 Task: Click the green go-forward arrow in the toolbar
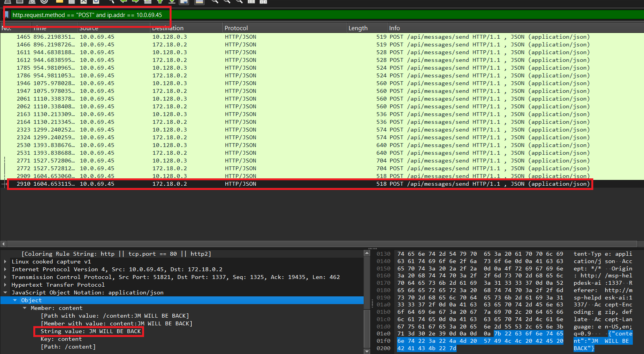pyautogui.click(x=136, y=1)
